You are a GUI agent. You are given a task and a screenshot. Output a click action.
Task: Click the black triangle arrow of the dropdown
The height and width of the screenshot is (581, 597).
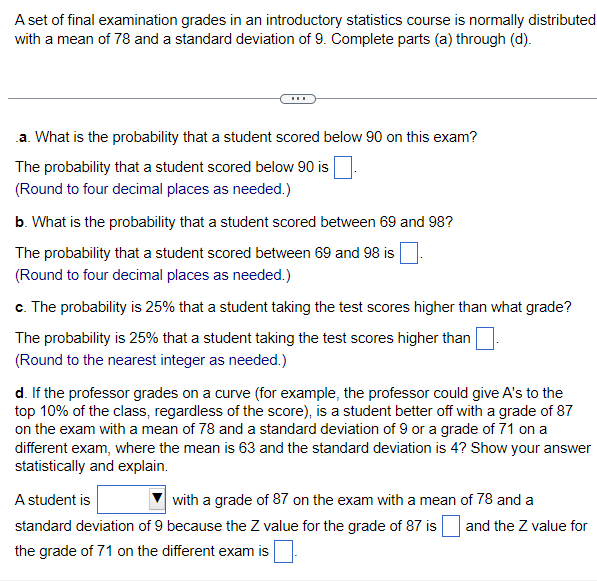(x=157, y=498)
